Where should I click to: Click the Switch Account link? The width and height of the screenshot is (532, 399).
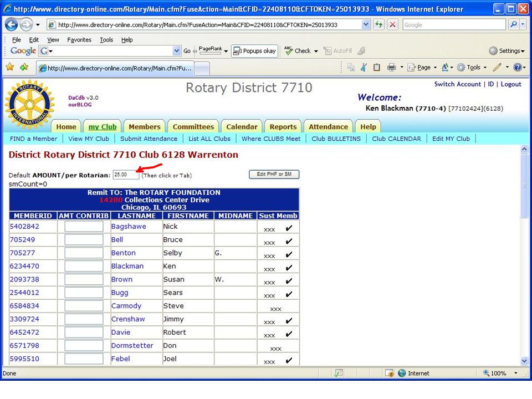coord(457,84)
